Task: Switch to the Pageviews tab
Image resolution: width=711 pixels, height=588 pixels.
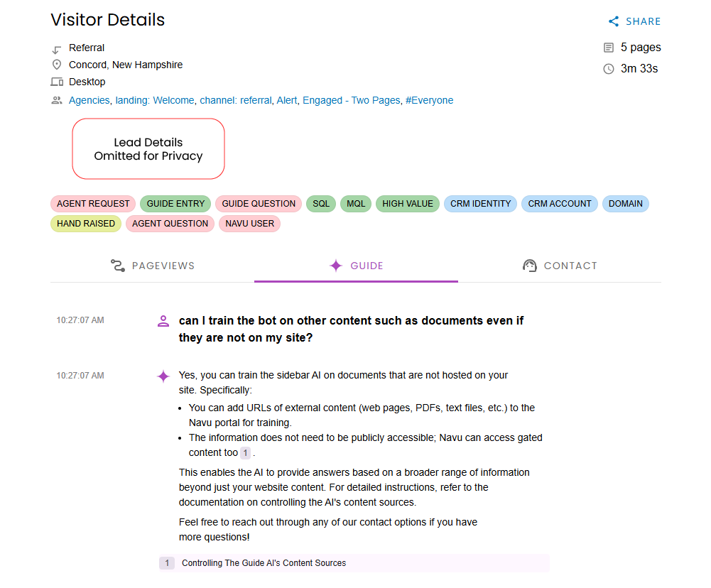Action: pyautogui.click(x=153, y=266)
